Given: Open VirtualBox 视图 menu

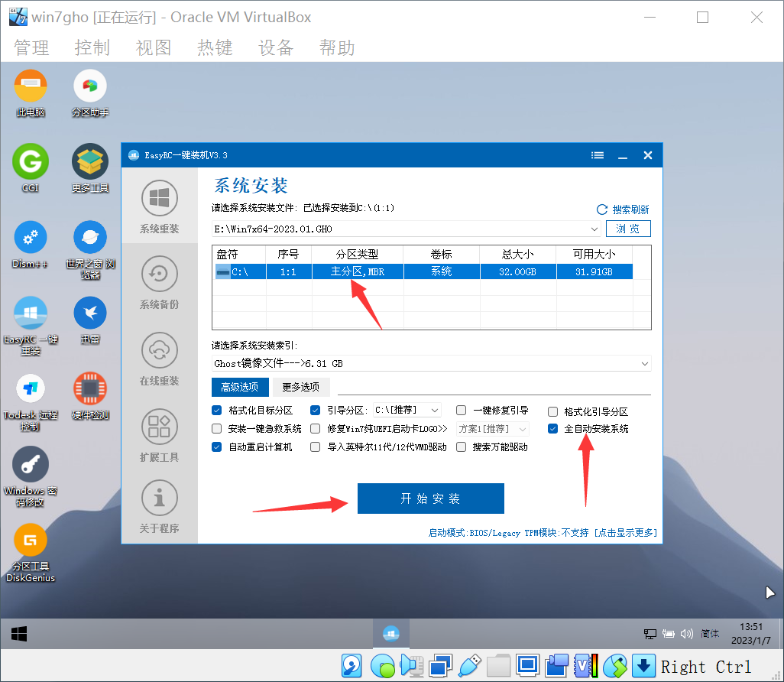Looking at the screenshot, I should [x=154, y=48].
